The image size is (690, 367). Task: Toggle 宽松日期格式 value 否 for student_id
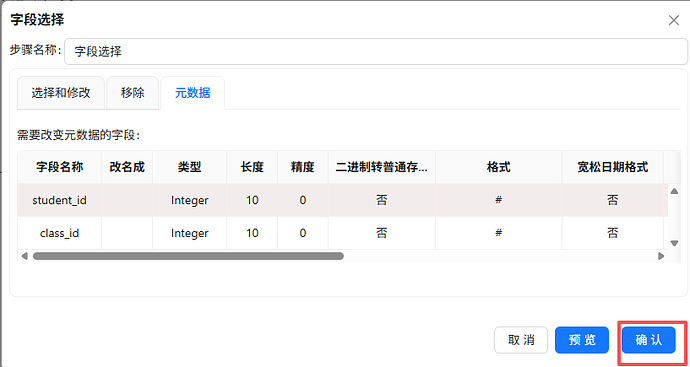click(x=613, y=200)
